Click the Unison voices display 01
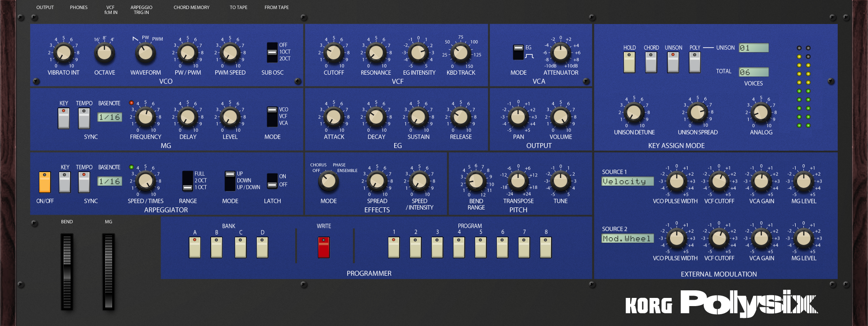Screen dimensions: 868x326 pos(754,48)
